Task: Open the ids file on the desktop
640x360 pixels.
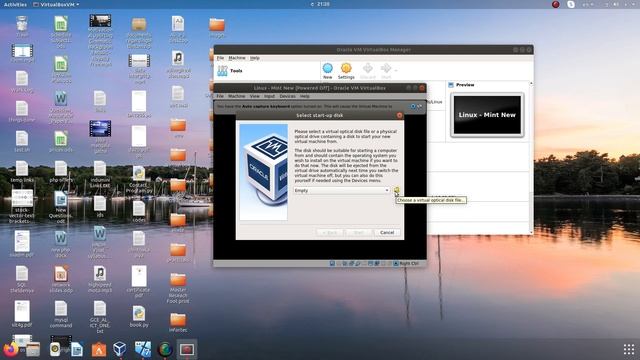Action: click(x=100, y=207)
